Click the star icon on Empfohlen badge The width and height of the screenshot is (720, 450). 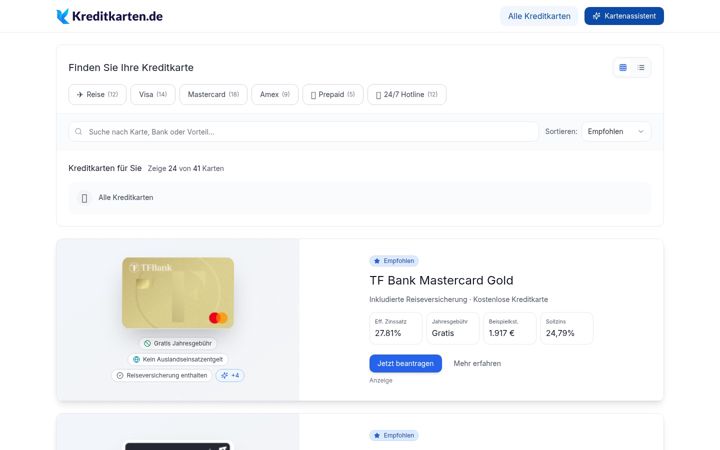coord(377,261)
